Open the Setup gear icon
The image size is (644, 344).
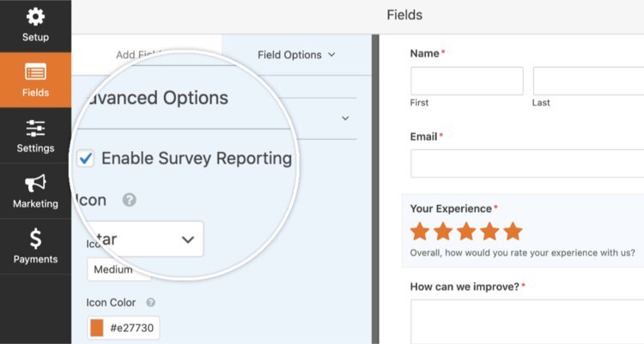pyautogui.click(x=35, y=17)
